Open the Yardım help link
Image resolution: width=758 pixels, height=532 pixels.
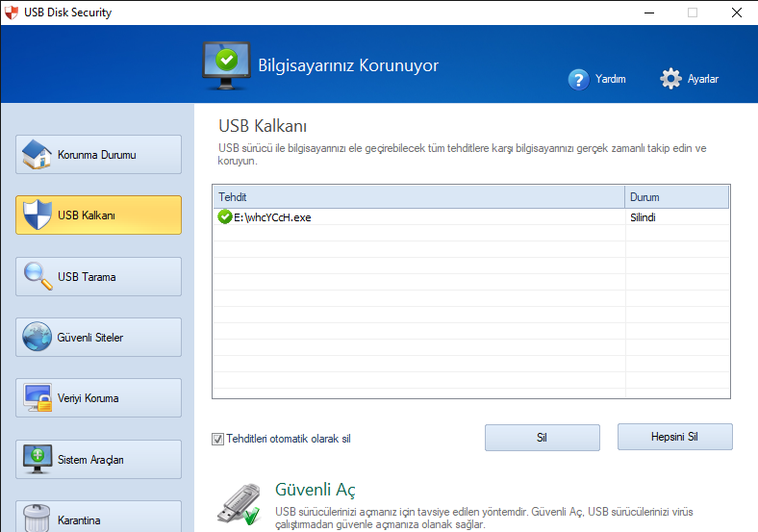pyautogui.click(x=611, y=79)
